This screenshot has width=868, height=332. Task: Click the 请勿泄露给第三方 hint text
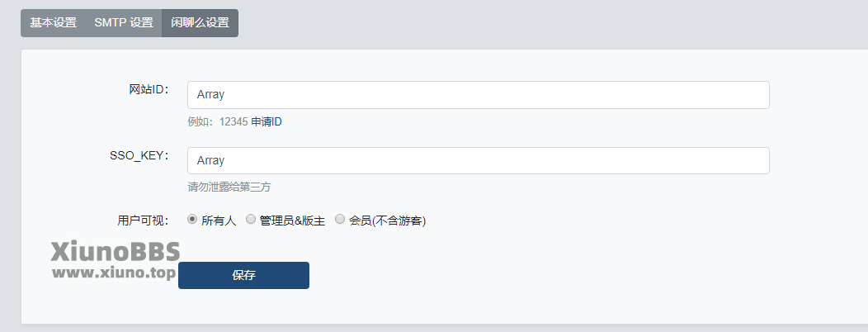click(x=229, y=187)
